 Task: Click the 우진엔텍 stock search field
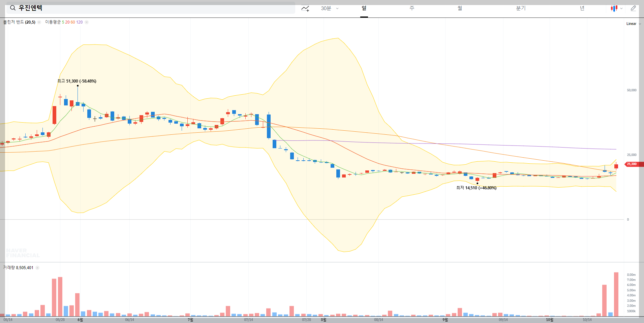point(151,8)
